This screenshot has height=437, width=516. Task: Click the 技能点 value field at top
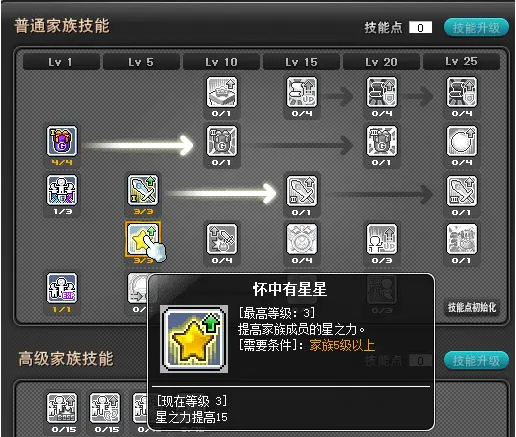pos(420,28)
